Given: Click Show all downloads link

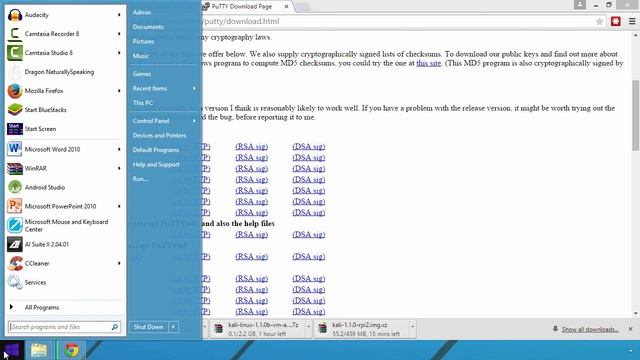Looking at the screenshot, I should (x=590, y=329).
